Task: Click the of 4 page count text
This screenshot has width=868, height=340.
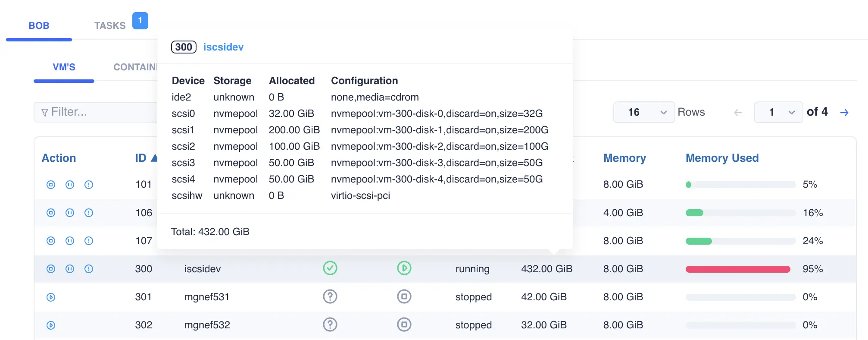Action: [817, 112]
